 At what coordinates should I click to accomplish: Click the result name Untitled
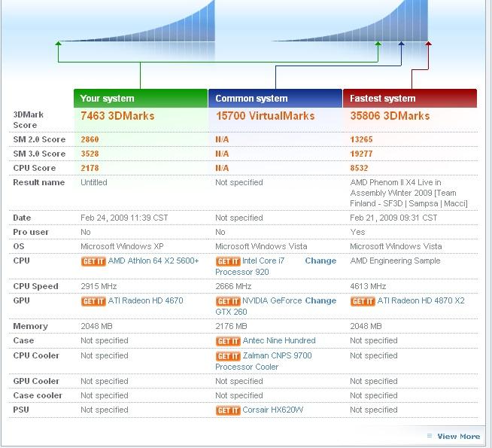click(94, 182)
